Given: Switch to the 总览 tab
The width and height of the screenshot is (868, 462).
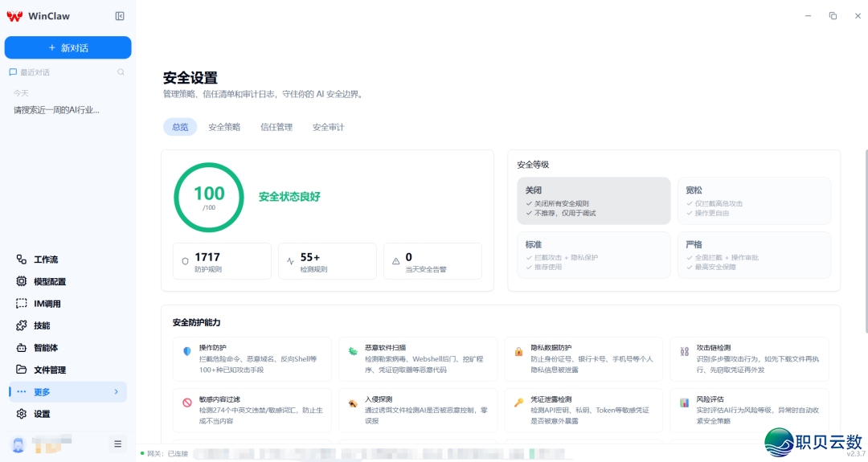Looking at the screenshot, I should (180, 127).
